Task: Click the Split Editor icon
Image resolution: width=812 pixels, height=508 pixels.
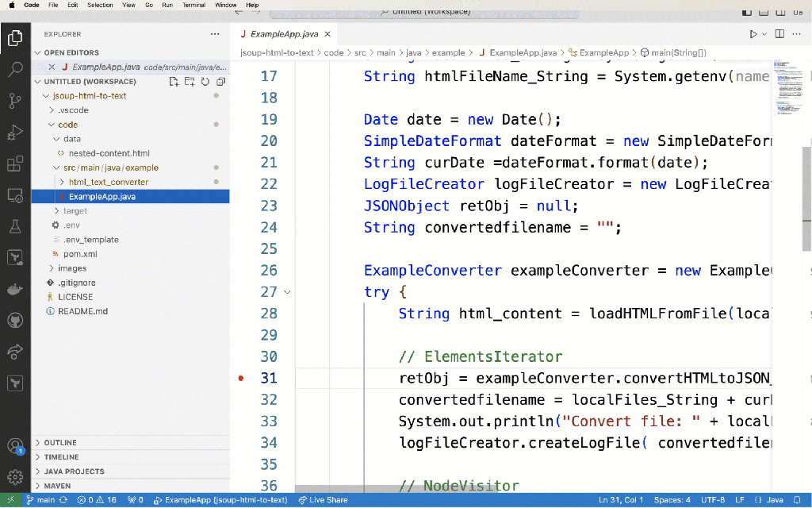Action: pyautogui.click(x=779, y=34)
